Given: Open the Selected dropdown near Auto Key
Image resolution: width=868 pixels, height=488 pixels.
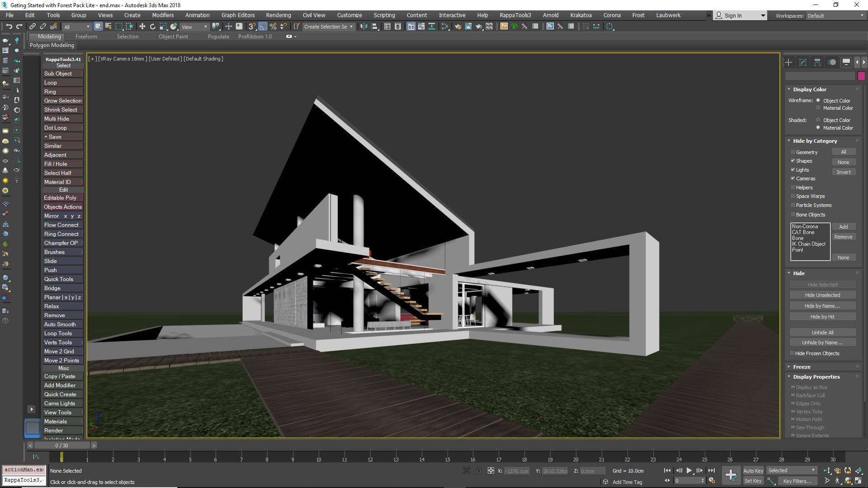Looking at the screenshot, I should [x=791, y=470].
